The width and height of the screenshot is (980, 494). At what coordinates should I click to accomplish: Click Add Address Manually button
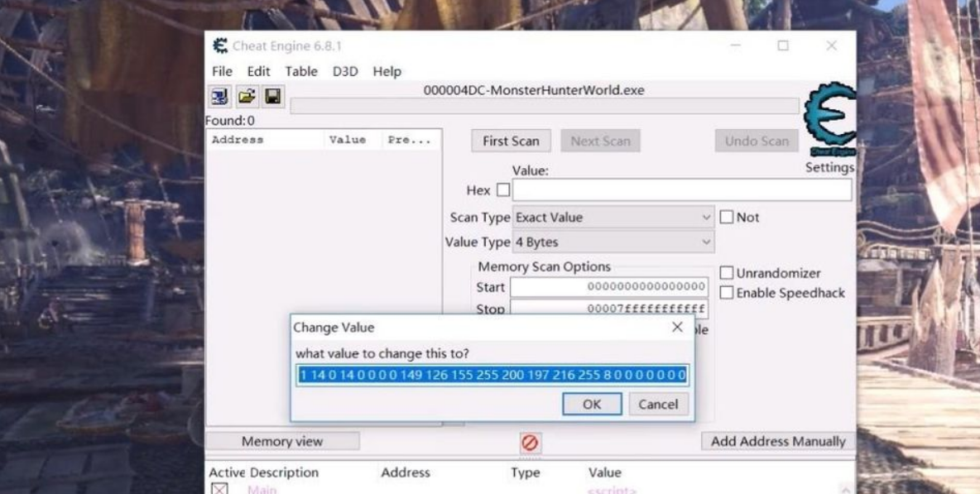click(778, 442)
